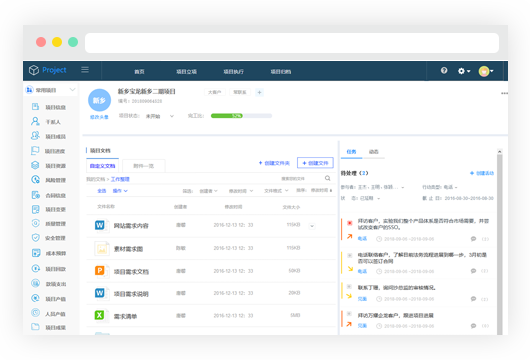Open the 合同信息 sidebar icon

(35, 195)
